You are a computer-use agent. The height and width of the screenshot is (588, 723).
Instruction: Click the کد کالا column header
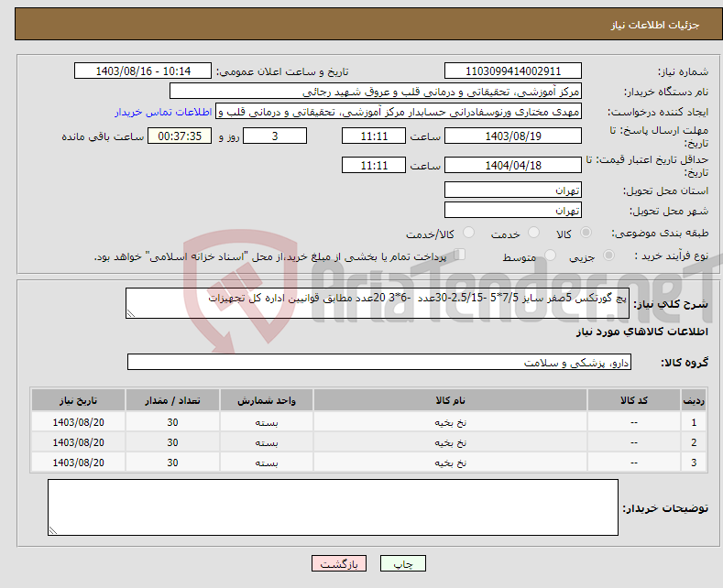(x=633, y=400)
